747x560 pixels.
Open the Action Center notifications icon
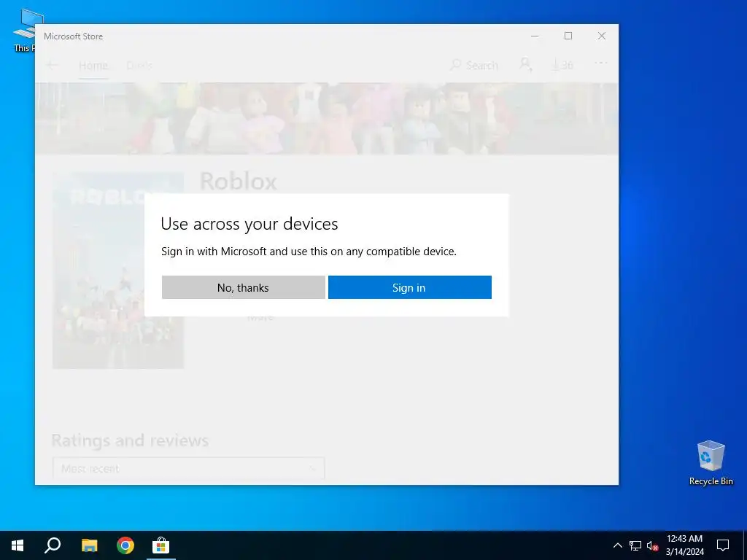[723, 545]
